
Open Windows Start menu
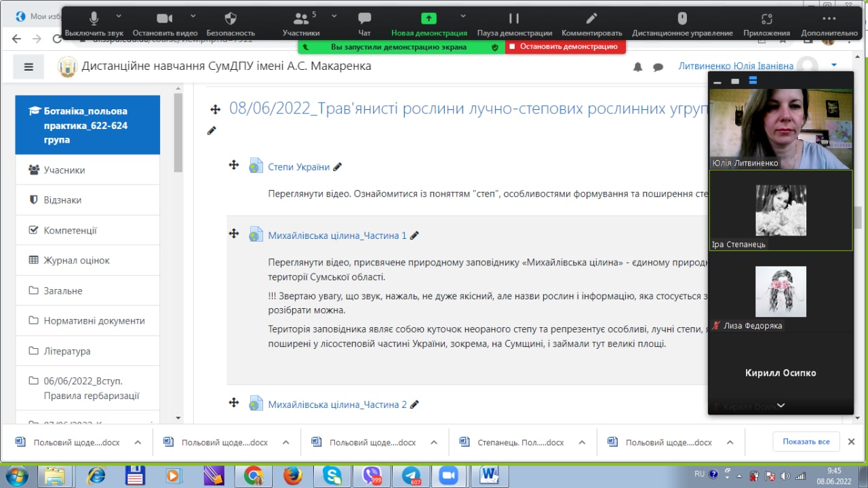tap(16, 475)
